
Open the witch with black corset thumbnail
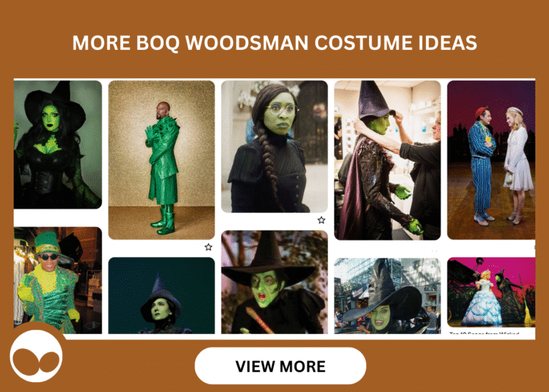(58, 144)
